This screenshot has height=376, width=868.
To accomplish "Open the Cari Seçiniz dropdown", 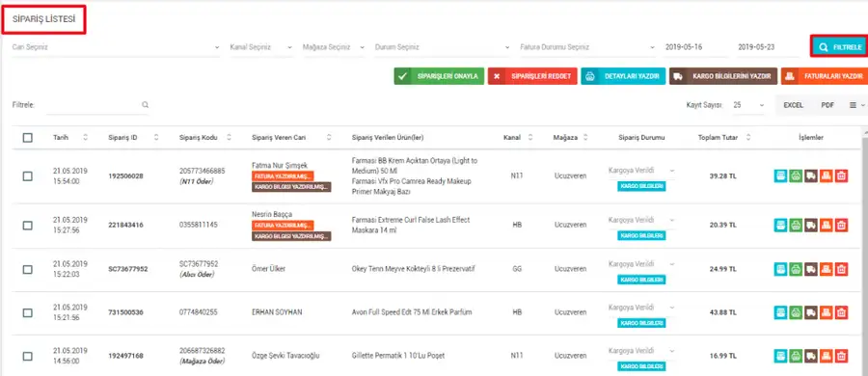I will point(117,47).
